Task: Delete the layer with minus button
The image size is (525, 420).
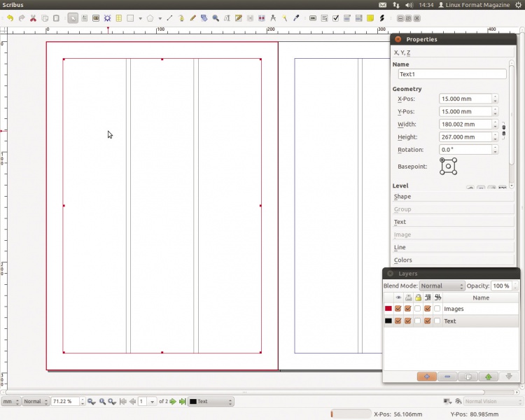Action: coord(447,377)
